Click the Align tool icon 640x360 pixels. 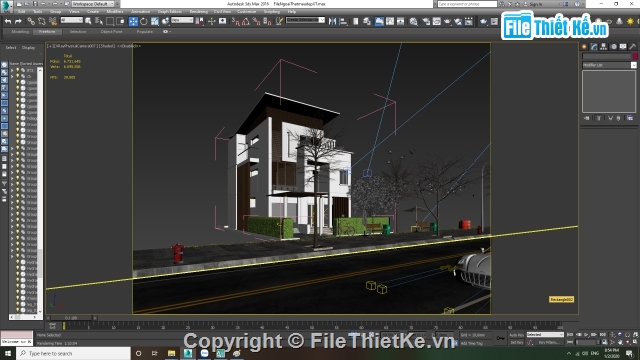coord(344,21)
